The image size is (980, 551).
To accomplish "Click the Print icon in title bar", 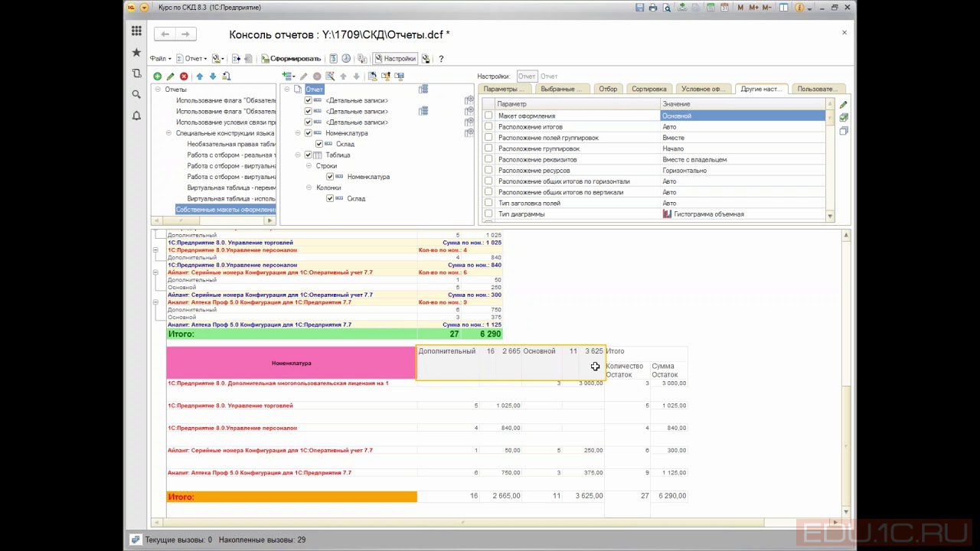I will tap(653, 7).
